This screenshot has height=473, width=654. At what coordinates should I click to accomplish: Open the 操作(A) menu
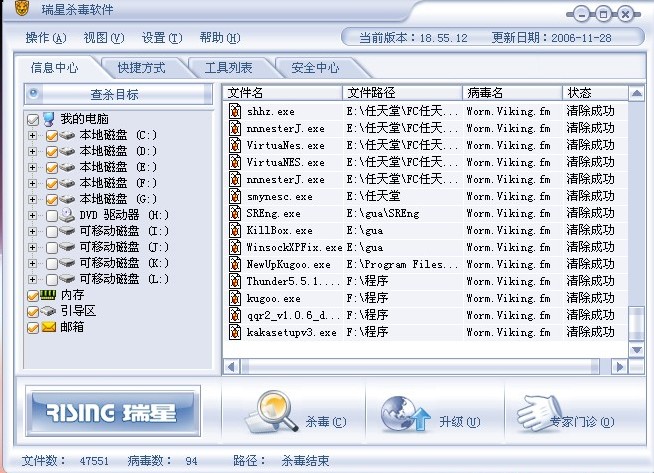click(x=46, y=38)
